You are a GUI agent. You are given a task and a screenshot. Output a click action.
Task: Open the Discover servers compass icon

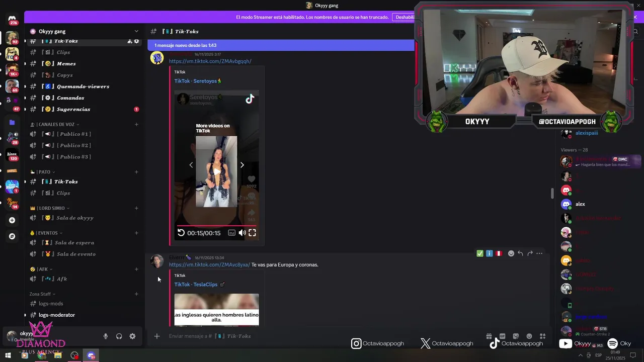(x=12, y=236)
